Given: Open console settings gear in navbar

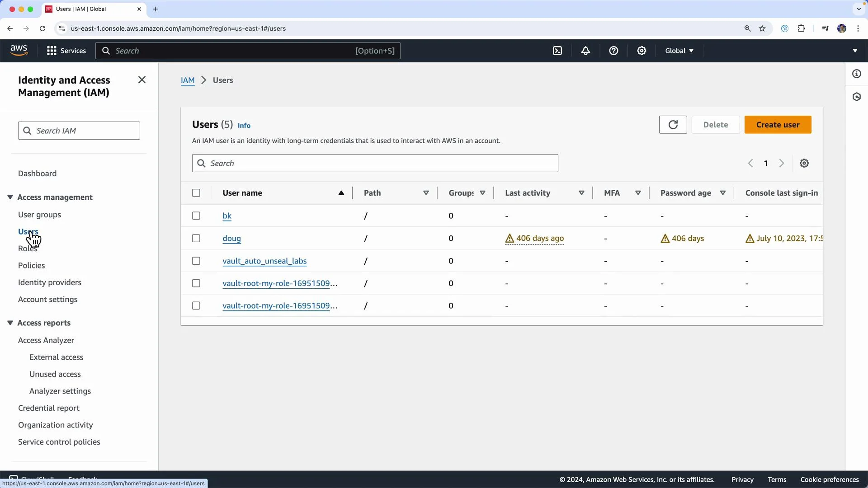Looking at the screenshot, I should (x=642, y=51).
